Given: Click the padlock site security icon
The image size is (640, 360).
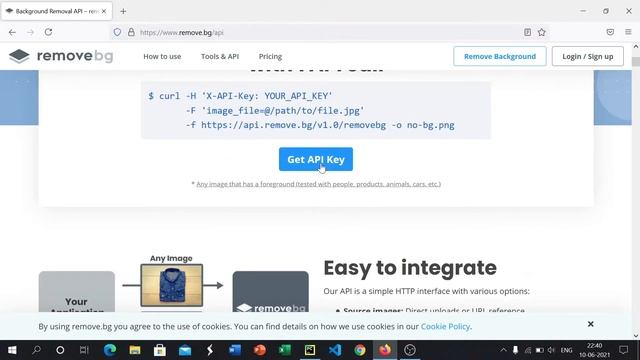Looking at the screenshot, I should (131, 32).
